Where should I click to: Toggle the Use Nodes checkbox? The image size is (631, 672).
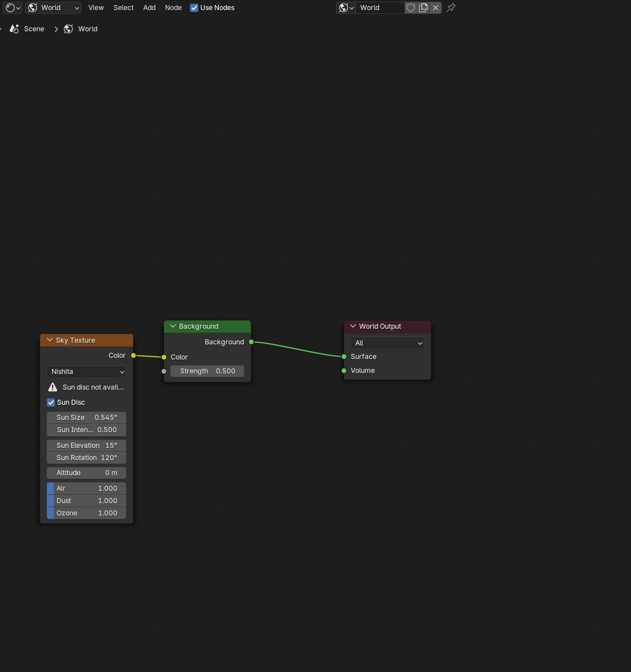(194, 8)
